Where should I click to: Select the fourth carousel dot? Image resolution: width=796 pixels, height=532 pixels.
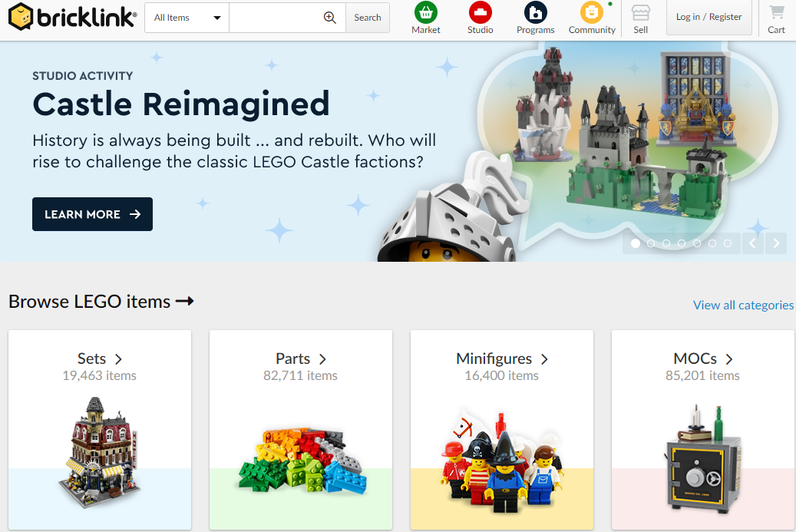(x=682, y=243)
